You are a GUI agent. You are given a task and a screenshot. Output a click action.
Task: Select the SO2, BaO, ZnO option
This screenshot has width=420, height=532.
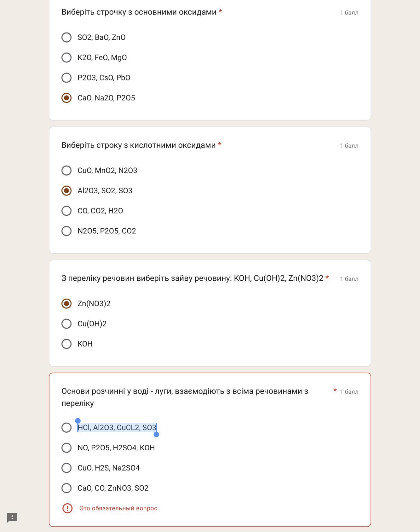pos(66,38)
